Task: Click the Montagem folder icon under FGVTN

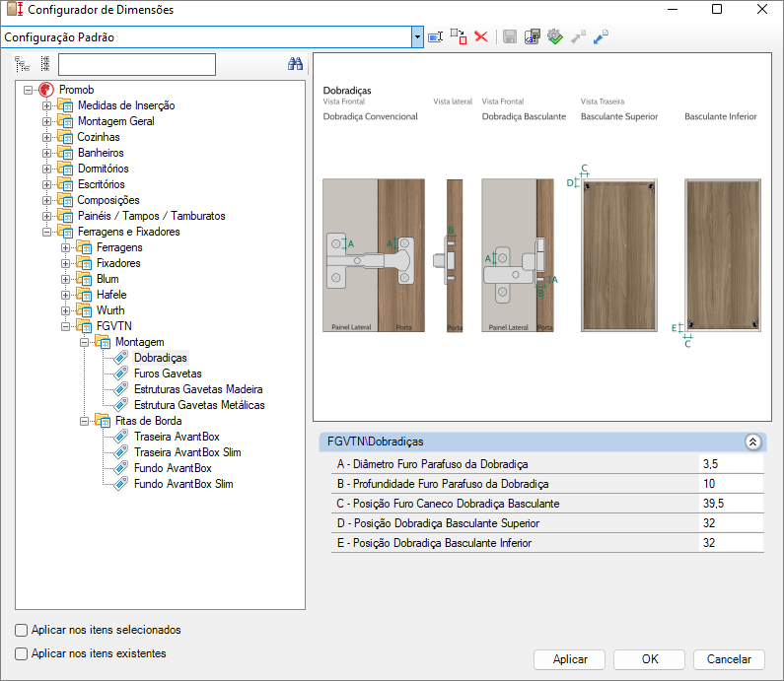Action: (x=103, y=342)
